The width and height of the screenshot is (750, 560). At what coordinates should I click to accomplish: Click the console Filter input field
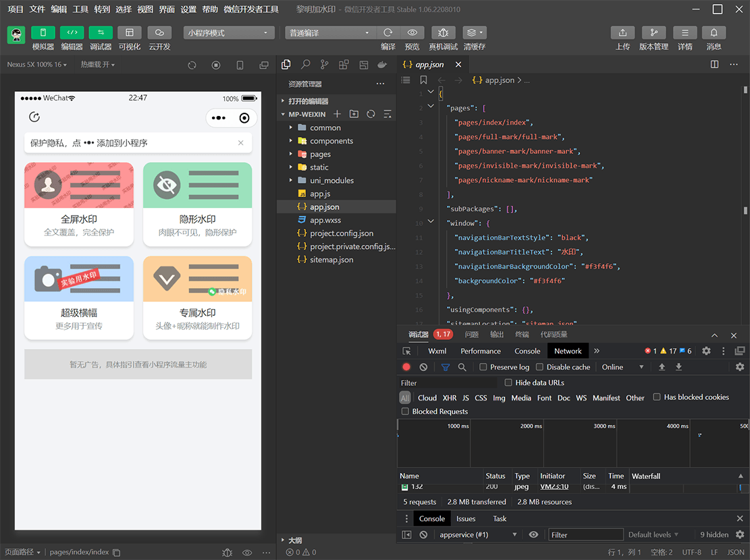586,534
